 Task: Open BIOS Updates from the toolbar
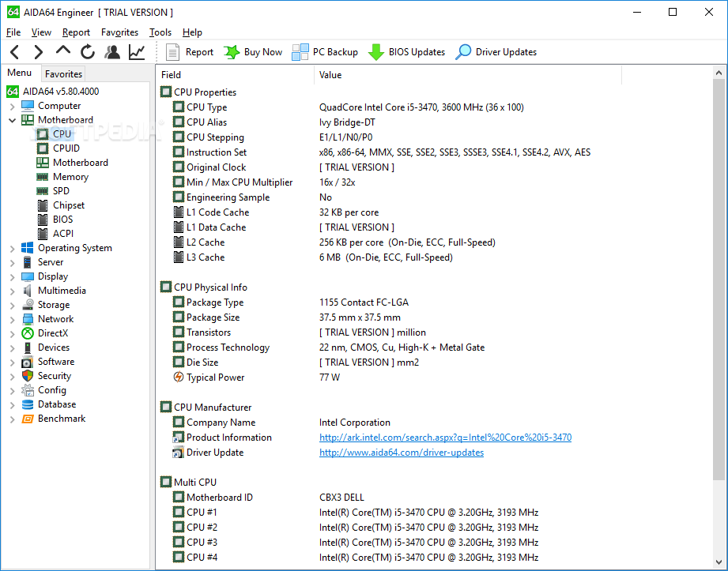(406, 52)
